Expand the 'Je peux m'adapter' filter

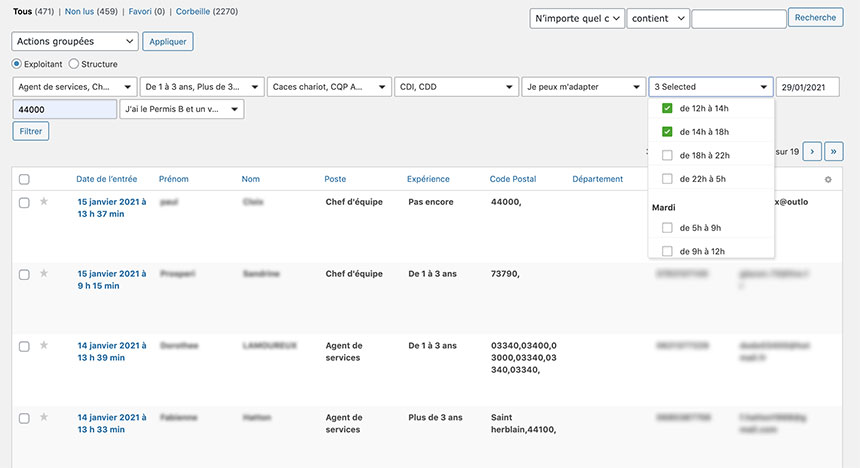tap(584, 87)
